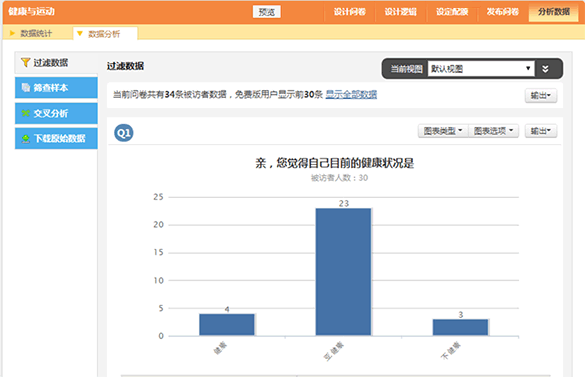
Task: Click the 过滤数据 funnel icon
Action: [x=25, y=62]
